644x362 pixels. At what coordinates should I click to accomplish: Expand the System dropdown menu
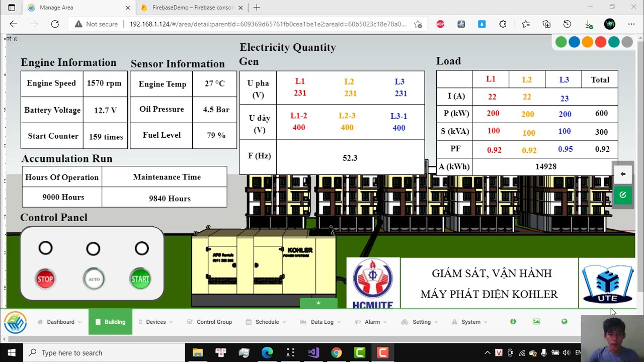[x=469, y=322]
